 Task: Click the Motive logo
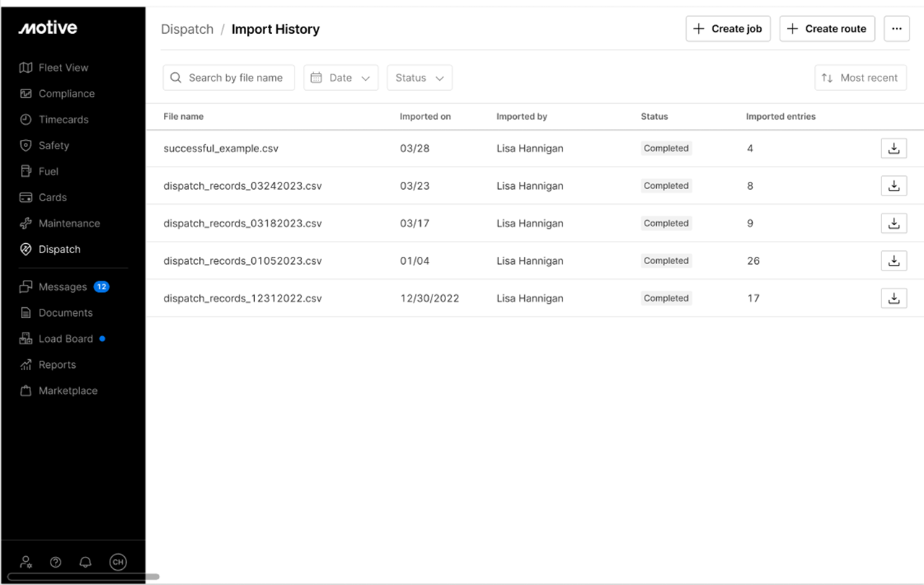coord(48,28)
